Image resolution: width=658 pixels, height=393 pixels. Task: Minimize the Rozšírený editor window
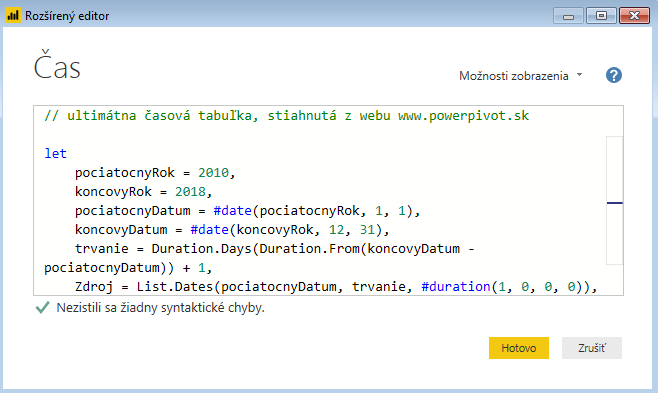pyautogui.click(x=568, y=16)
